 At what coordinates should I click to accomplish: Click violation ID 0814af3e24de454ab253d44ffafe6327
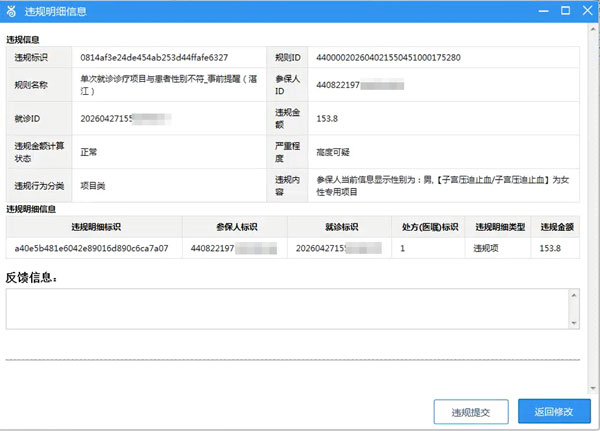pos(154,57)
